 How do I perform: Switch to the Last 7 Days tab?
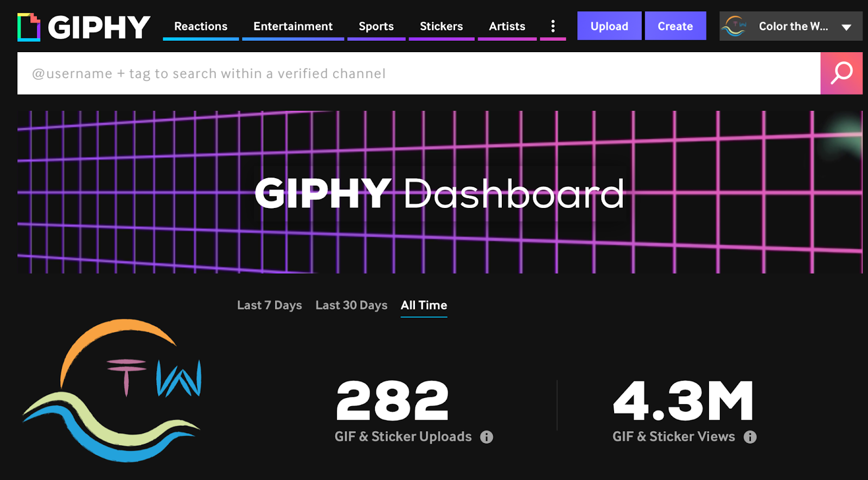pos(270,305)
